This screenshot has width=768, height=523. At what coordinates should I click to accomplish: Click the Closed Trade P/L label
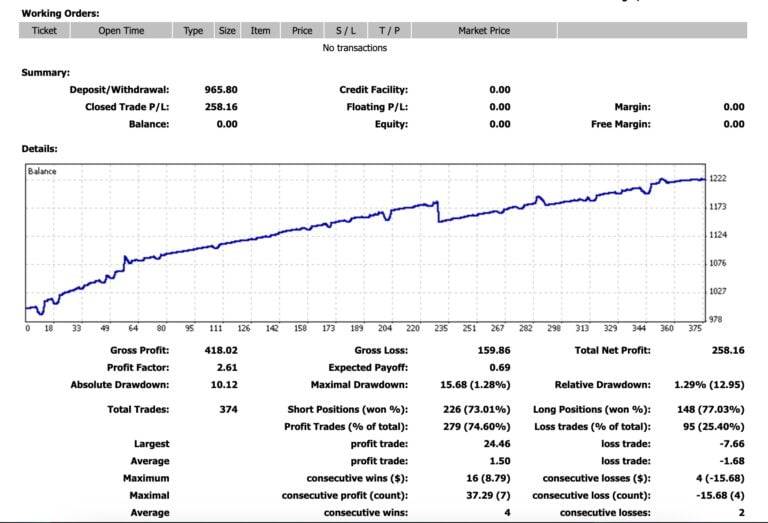[126, 107]
